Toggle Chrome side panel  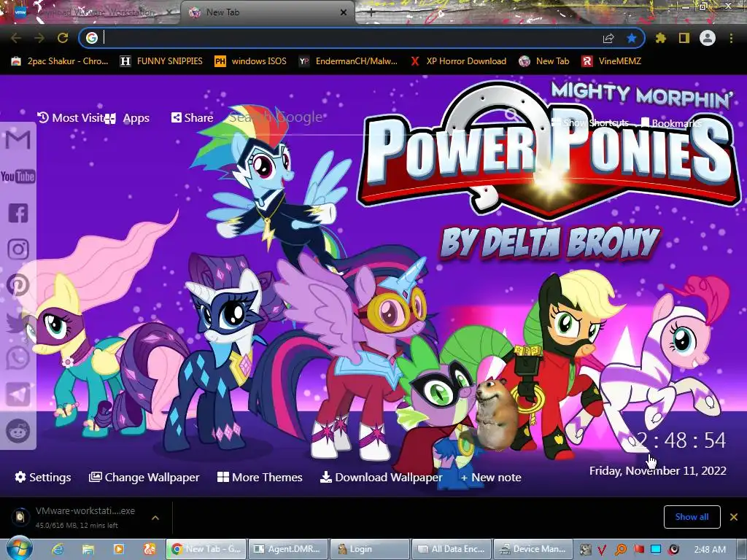[684, 38]
